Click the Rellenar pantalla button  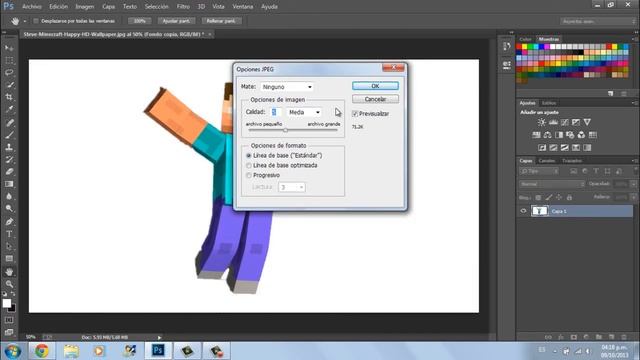click(221, 21)
